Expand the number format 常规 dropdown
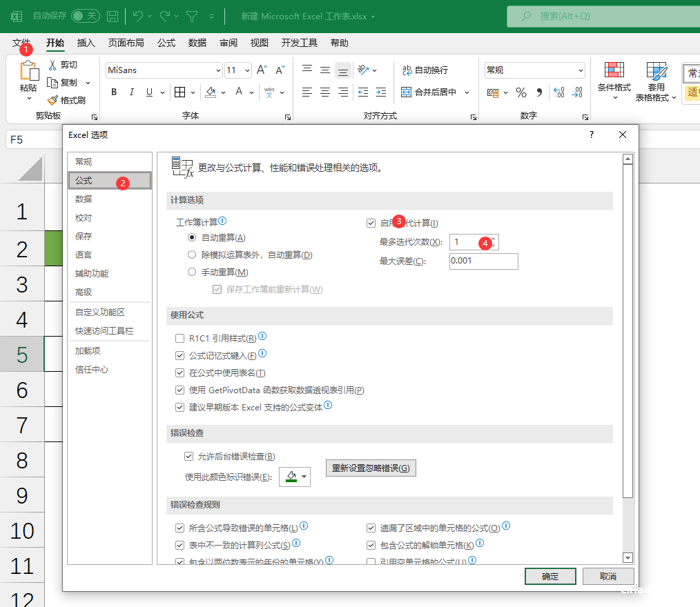The image size is (700, 607). (x=581, y=70)
